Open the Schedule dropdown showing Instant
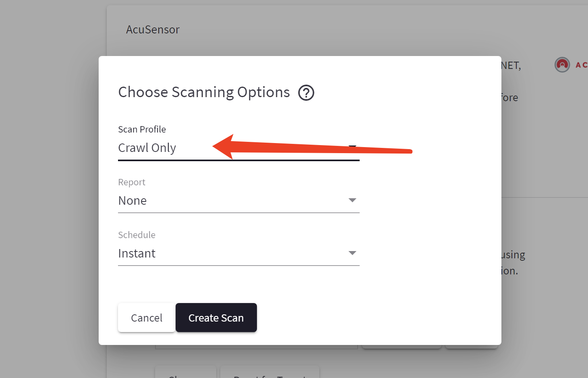The image size is (588, 378). pos(234,253)
